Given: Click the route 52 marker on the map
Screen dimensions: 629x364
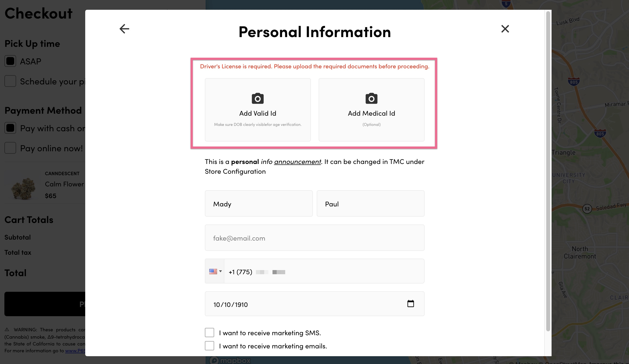Looking at the screenshot, I should click(587, 209).
